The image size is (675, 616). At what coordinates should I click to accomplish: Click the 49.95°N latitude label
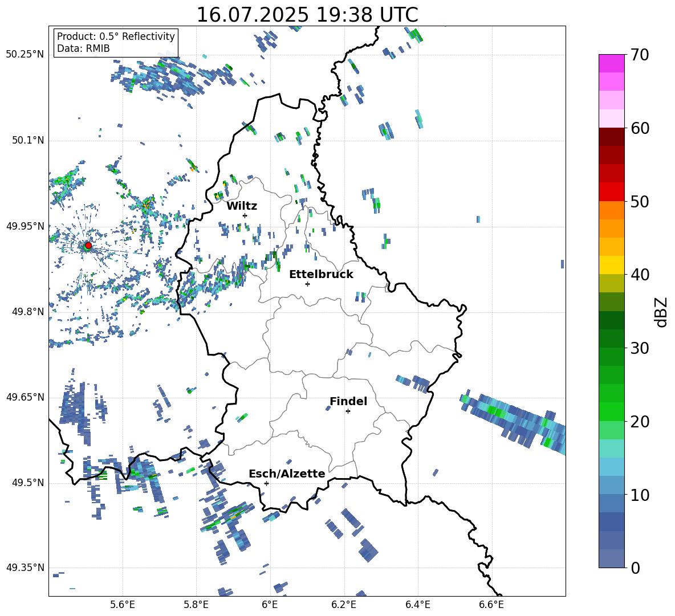(25, 226)
